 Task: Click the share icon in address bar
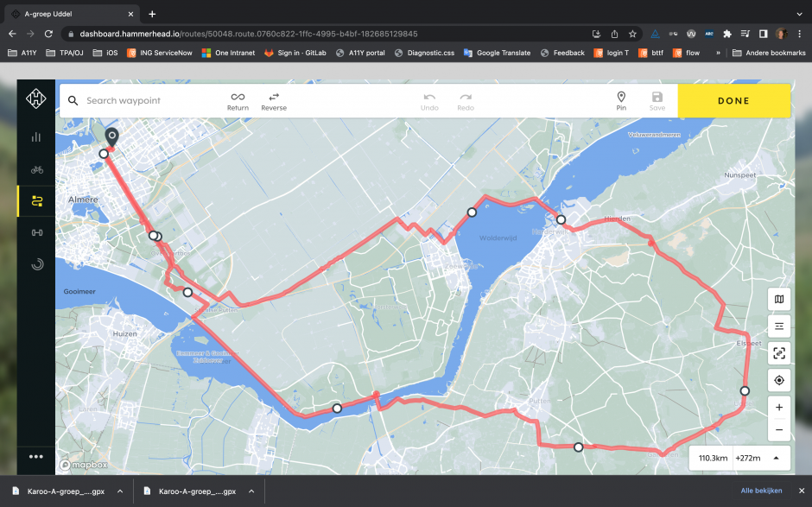(614, 34)
